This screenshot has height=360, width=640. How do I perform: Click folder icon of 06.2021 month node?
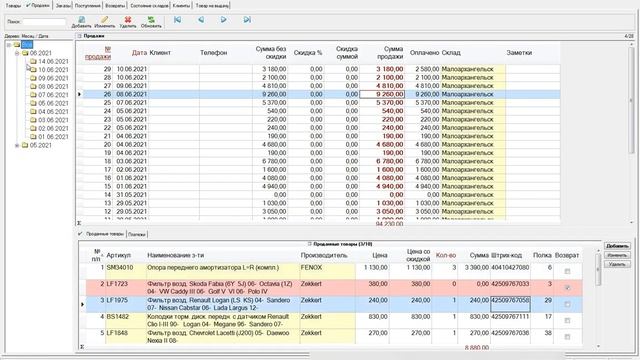pos(25,53)
